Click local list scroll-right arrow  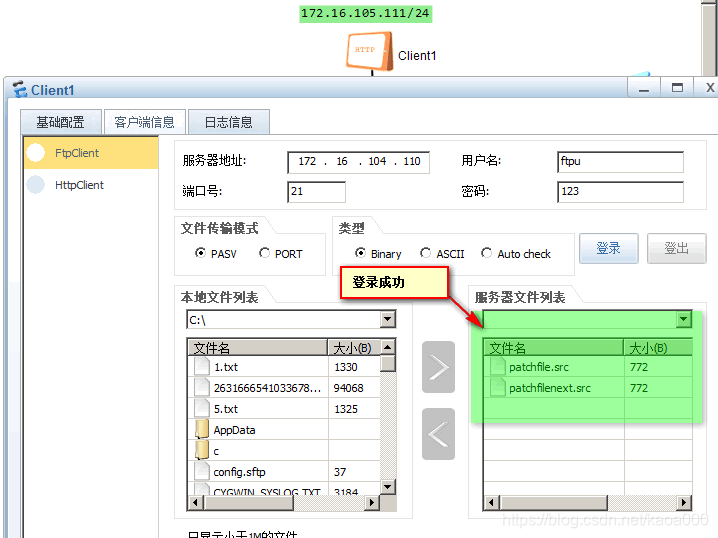tap(372, 502)
